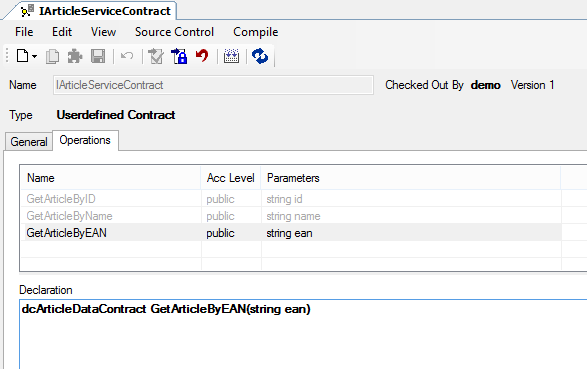
Task: Select the GetArticleByID operation row
Action: 291,199
